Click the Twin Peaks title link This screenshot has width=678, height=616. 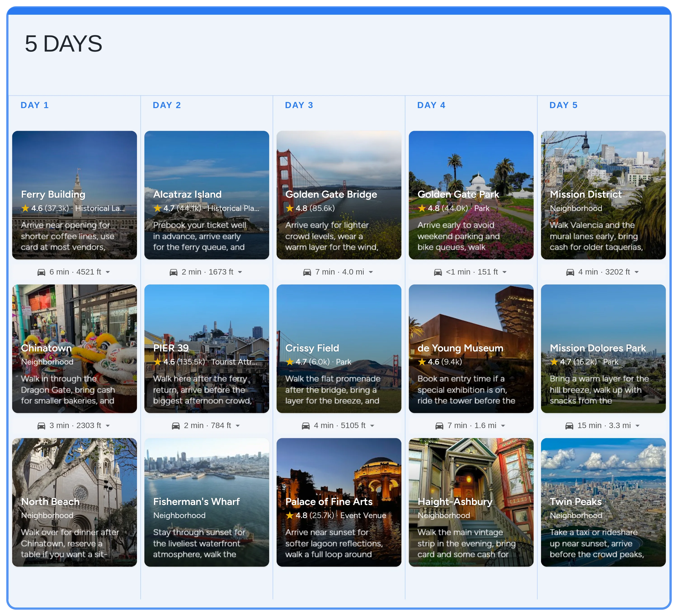pyautogui.click(x=575, y=502)
